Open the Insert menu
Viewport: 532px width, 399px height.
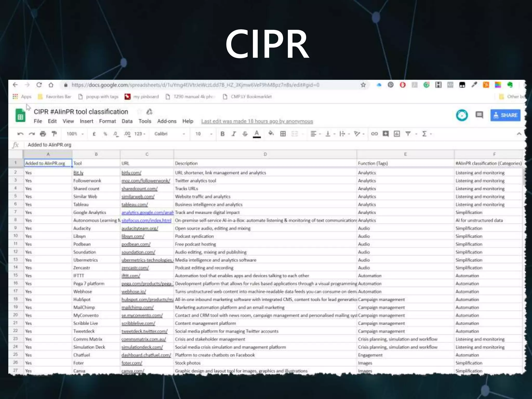click(86, 121)
